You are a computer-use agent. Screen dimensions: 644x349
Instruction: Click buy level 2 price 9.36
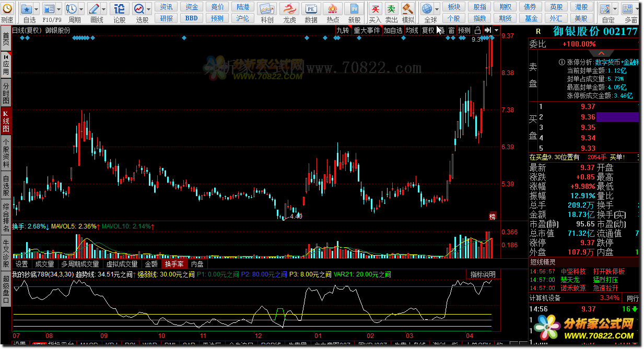(x=588, y=117)
